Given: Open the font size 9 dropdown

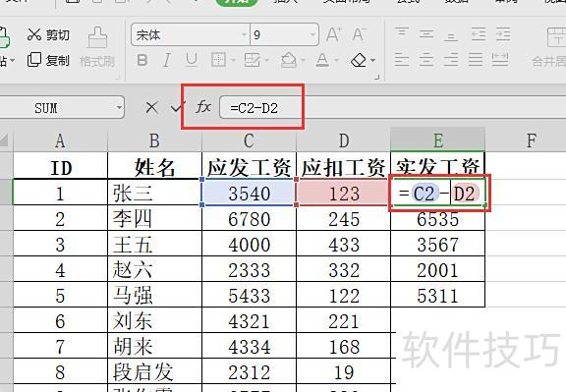Looking at the screenshot, I should pyautogui.click(x=312, y=35).
